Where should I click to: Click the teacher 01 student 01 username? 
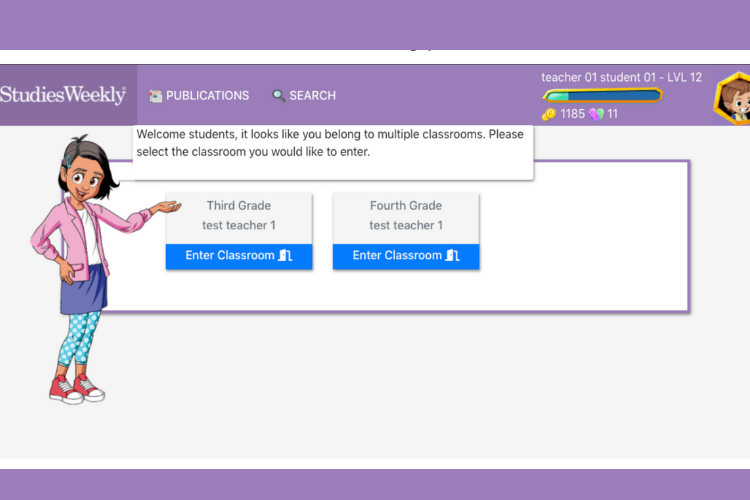621,77
